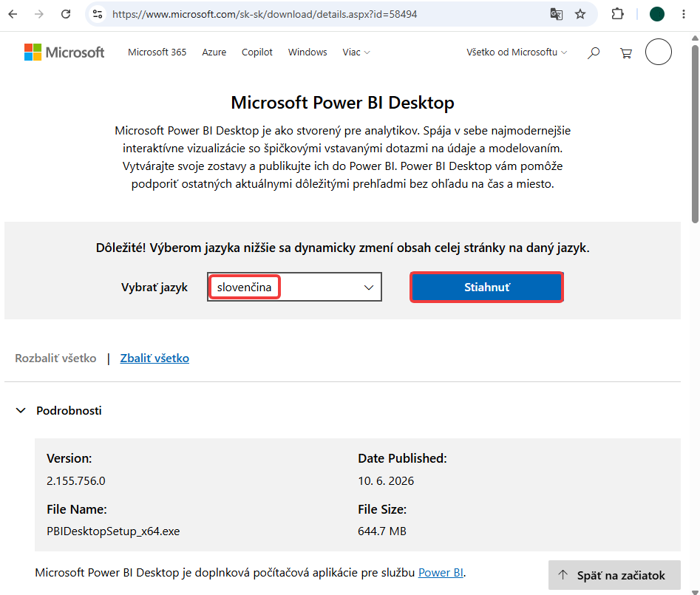Reload the page with the refresh icon

(66, 14)
